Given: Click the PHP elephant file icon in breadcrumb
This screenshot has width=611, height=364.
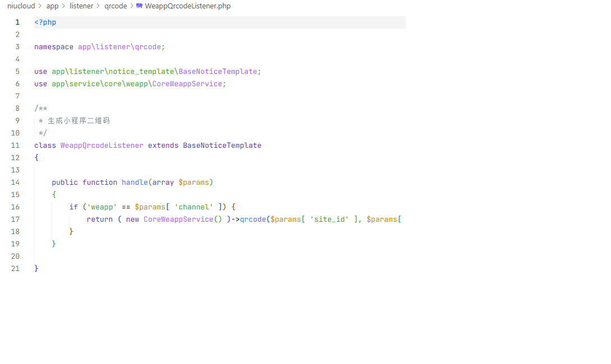Looking at the screenshot, I should point(139,6).
